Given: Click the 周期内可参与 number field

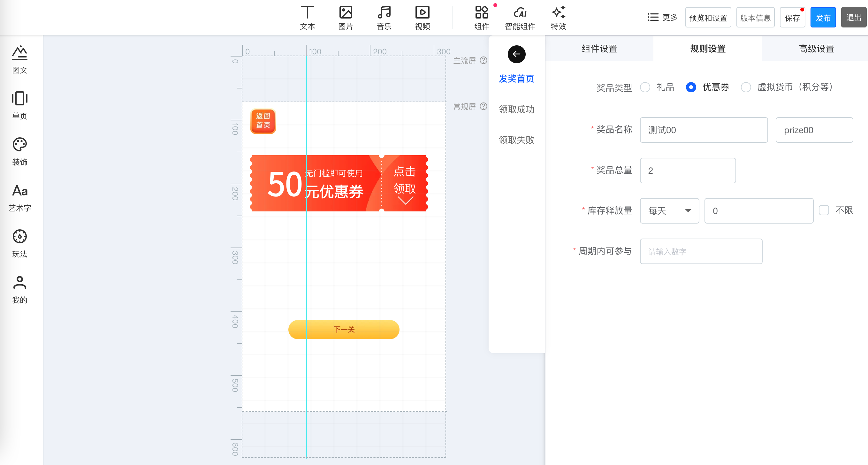Looking at the screenshot, I should [x=701, y=251].
